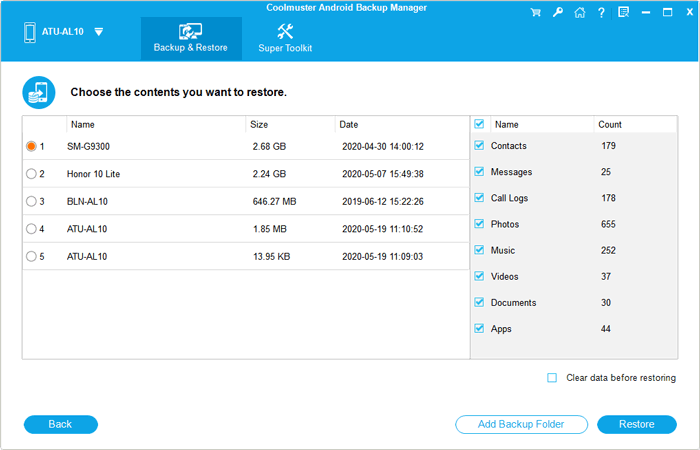The width and height of the screenshot is (700, 450).
Task: Select backup 5 ATU-AL10 13.95 KB radio button
Action: tap(31, 256)
